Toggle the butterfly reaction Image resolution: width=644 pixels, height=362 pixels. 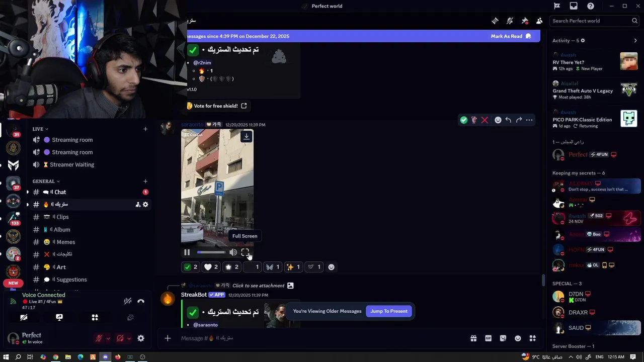pos(273,267)
